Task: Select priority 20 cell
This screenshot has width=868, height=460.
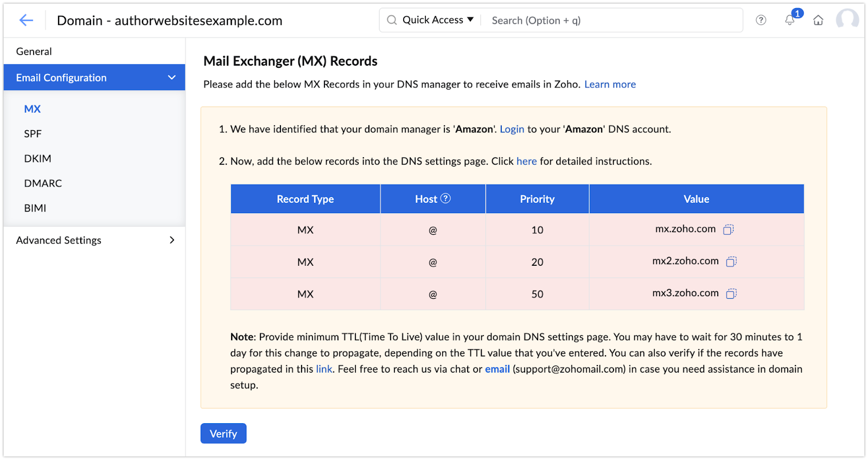Action: 537,262
